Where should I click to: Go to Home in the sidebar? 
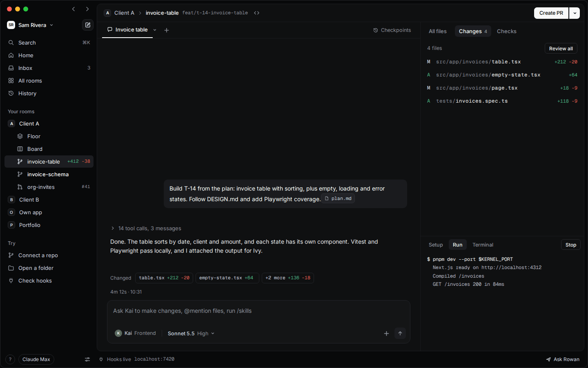(x=49, y=55)
